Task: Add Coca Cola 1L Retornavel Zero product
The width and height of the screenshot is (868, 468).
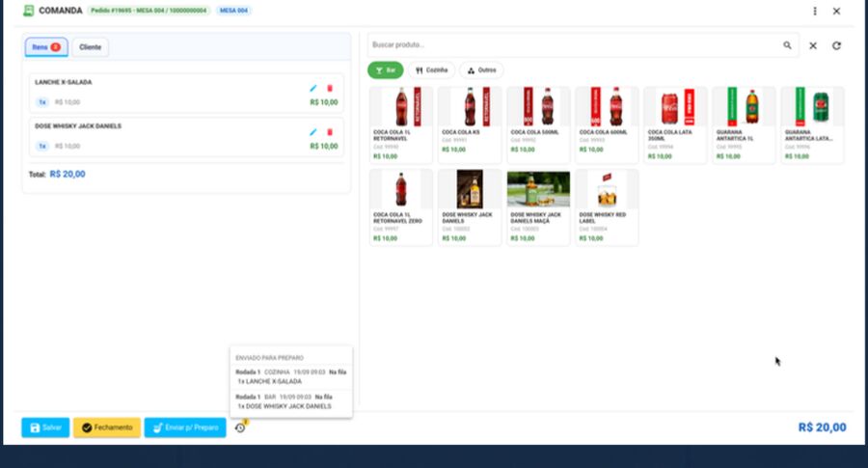Action: pos(401,207)
